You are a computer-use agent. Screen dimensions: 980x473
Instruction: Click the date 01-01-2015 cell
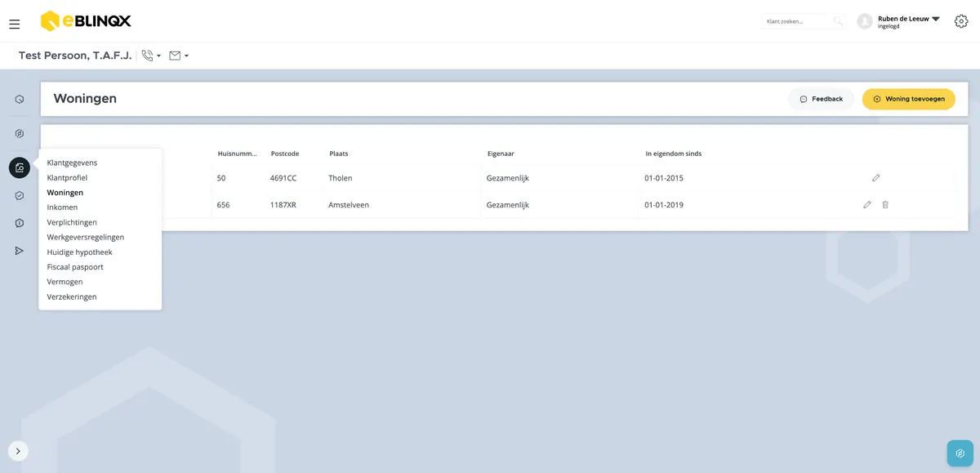(x=664, y=178)
